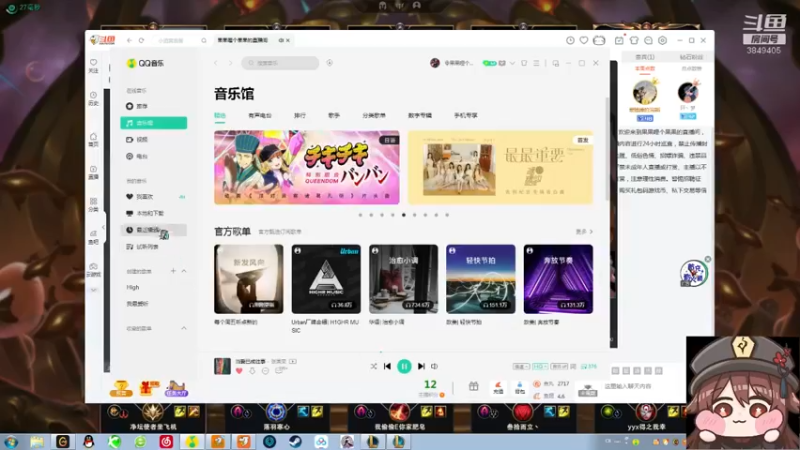Screen dimensions: 800x450
Task: Collapse the created playlists section
Action: [184, 271]
